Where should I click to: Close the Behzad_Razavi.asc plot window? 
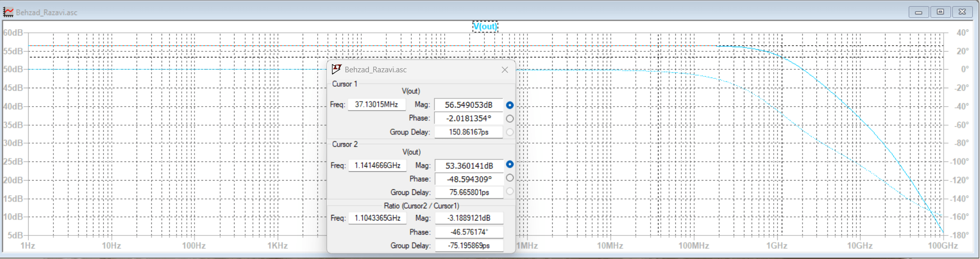(x=963, y=12)
